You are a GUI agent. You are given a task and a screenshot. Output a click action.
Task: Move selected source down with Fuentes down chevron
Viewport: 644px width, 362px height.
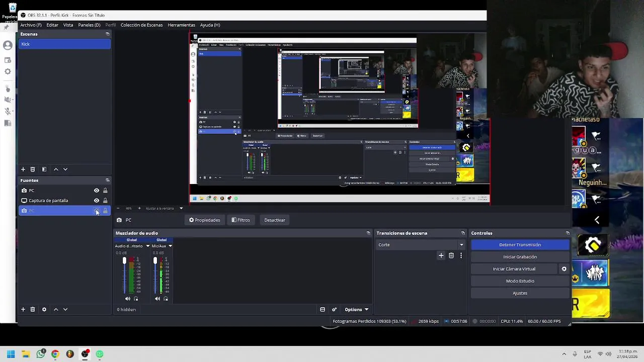click(x=65, y=309)
